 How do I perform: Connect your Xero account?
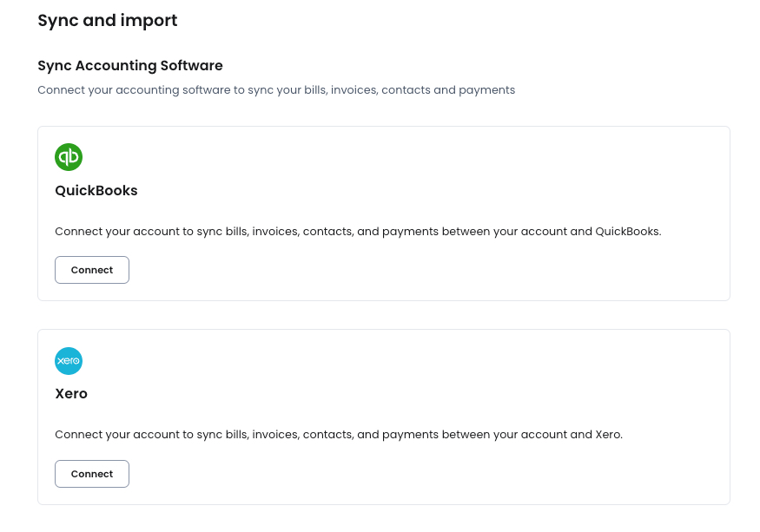coord(91,474)
